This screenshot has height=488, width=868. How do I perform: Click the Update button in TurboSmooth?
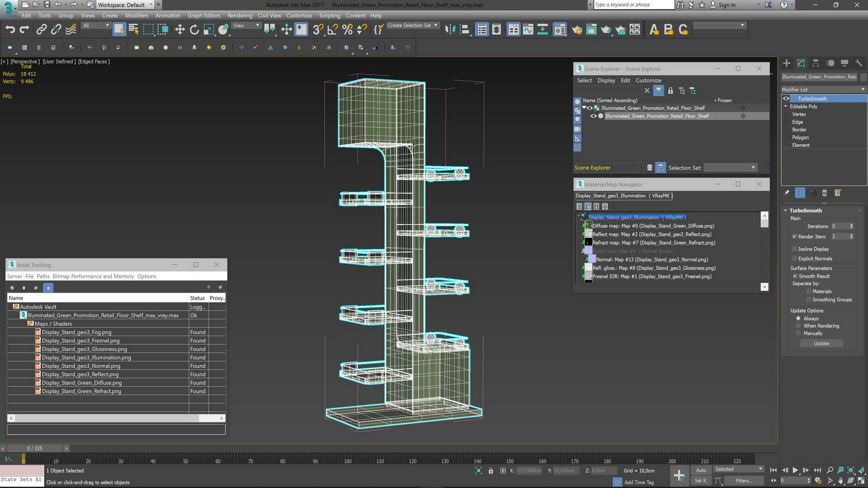pyautogui.click(x=822, y=343)
